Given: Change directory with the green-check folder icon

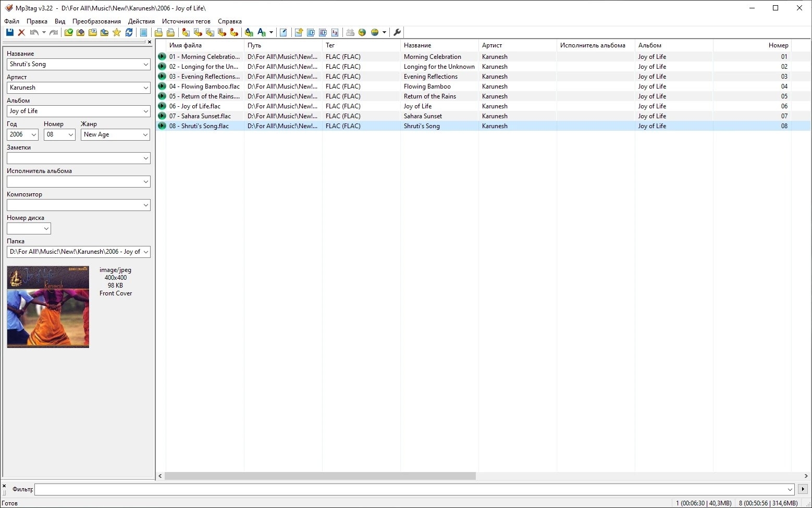Looking at the screenshot, I should click(x=68, y=32).
